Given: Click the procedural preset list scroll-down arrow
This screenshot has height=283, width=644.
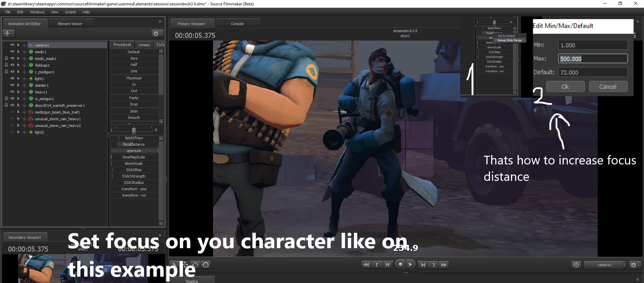Looking at the screenshot, I should [x=161, y=121].
